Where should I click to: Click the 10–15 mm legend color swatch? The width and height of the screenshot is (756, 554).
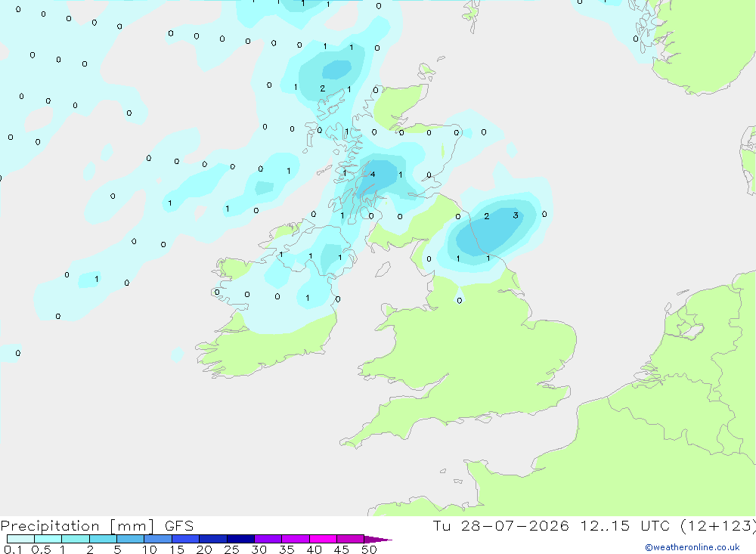158,539
